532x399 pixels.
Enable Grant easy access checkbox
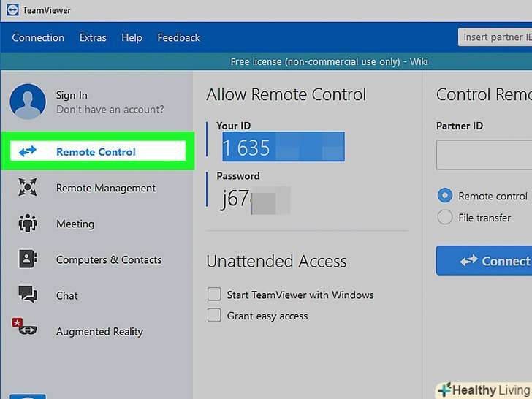[214, 315]
